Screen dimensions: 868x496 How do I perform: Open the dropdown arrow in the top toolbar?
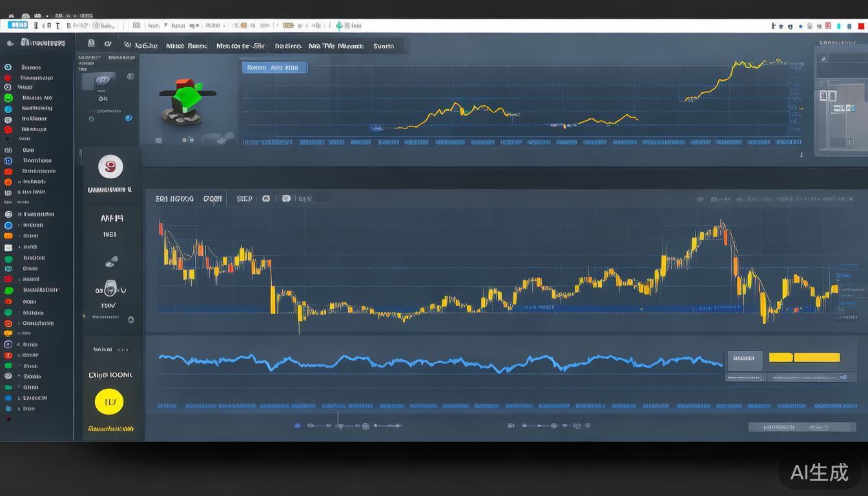(x=165, y=26)
